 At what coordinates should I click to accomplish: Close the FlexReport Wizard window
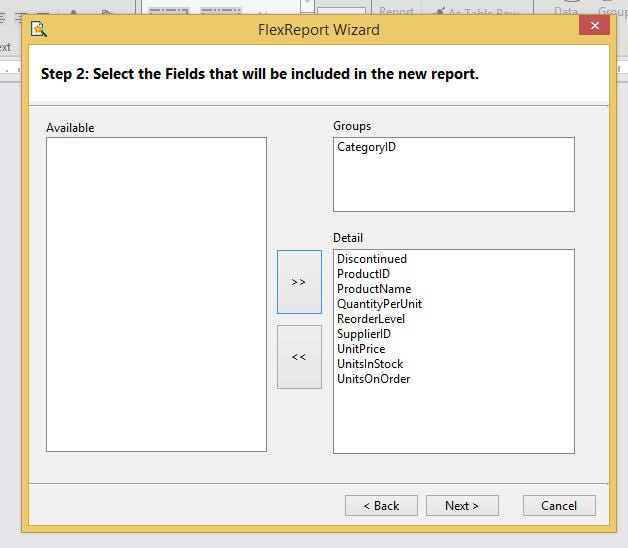click(595, 25)
